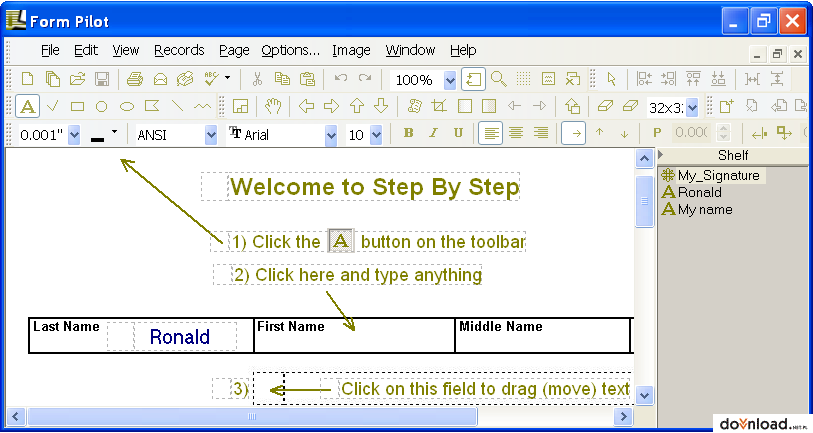The width and height of the screenshot is (813, 433).
Task: Click the Paste clipboard icon
Action: coord(307,79)
